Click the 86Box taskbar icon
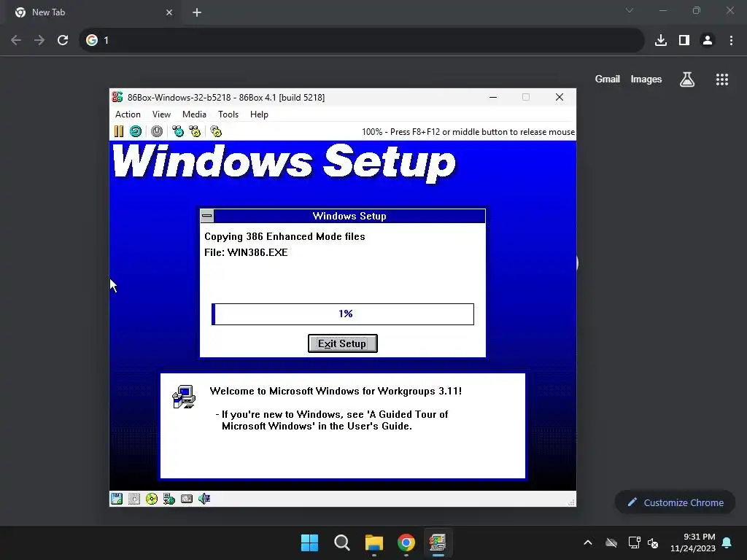Viewport: 747px width, 560px height. point(438,542)
